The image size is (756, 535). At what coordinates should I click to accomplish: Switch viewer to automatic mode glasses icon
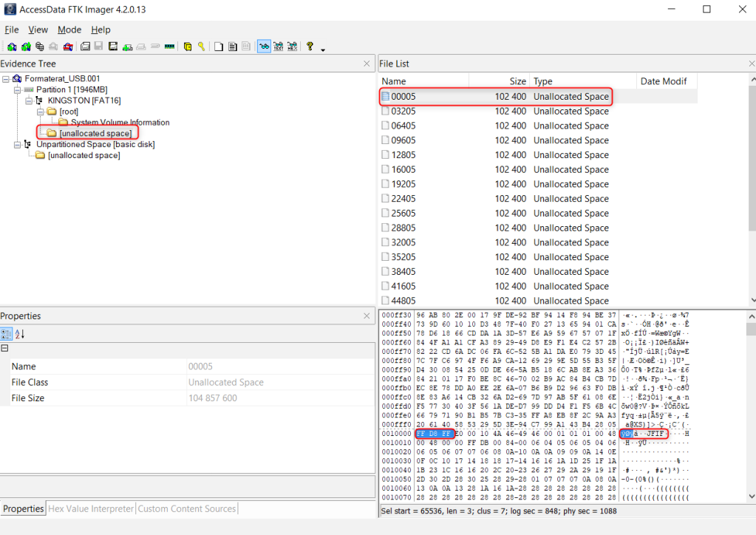coord(264,47)
